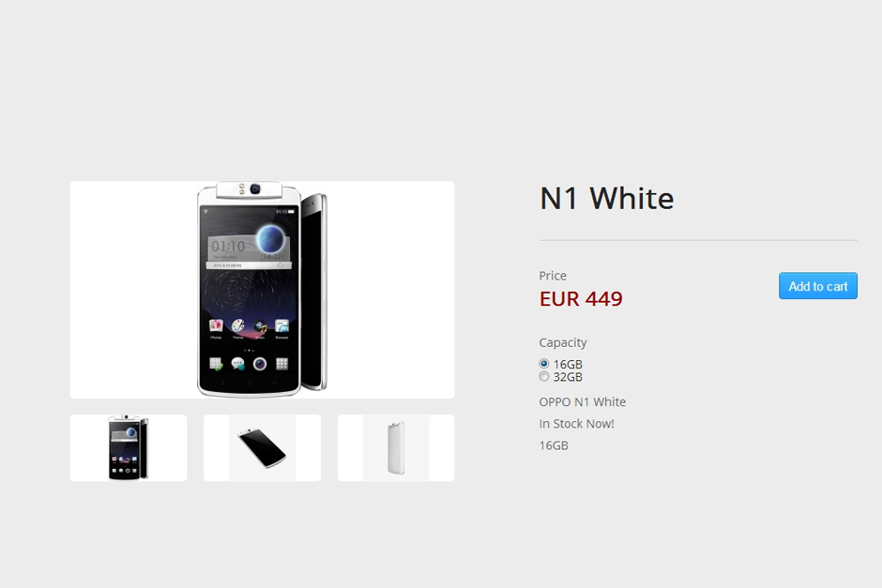This screenshot has width=882, height=588.
Task: Click the Browser icon on main phone screen
Action: 281,326
